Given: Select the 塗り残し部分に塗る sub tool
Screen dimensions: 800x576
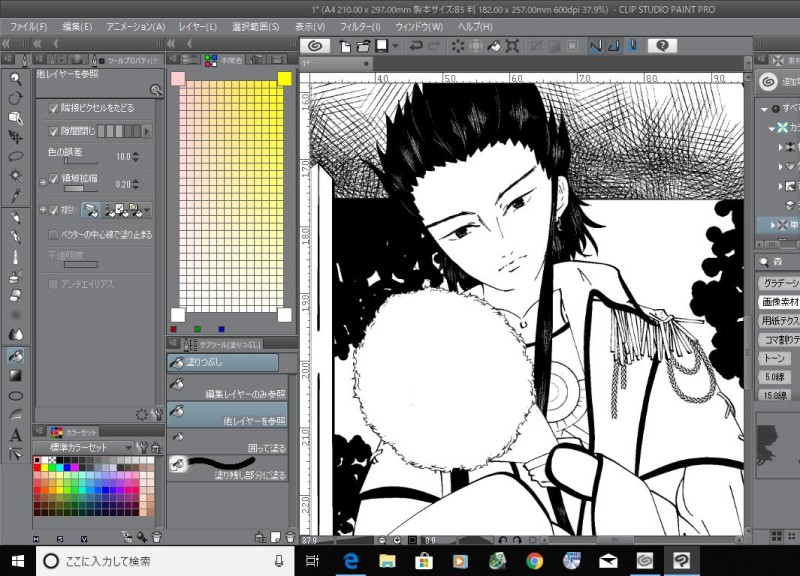Looking at the screenshot, I should 228,468.
